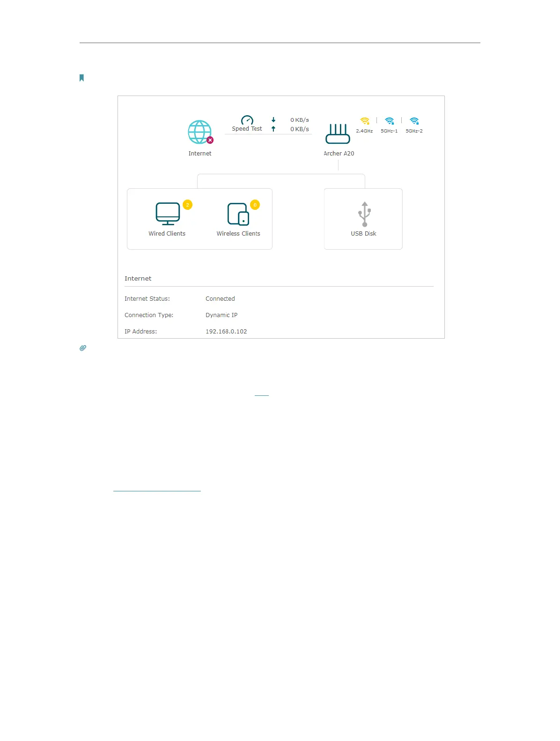Click the 5GHz-2 band label
Screen dimensions: 560x741
coord(414,131)
